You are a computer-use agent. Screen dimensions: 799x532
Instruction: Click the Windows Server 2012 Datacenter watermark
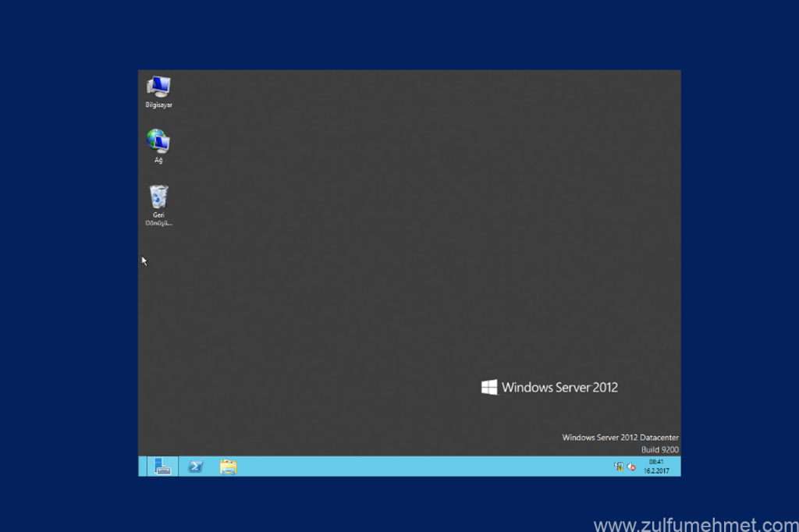click(620, 438)
